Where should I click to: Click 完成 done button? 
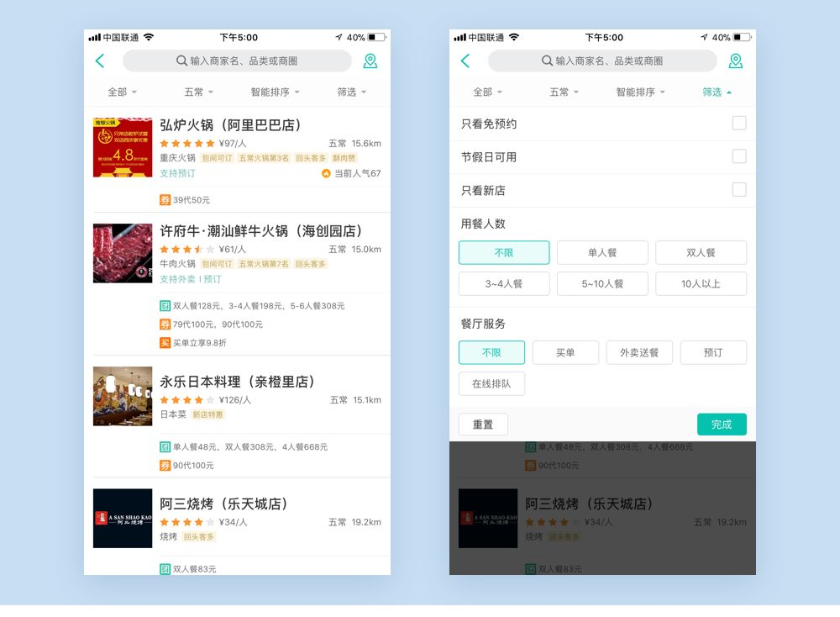click(x=722, y=425)
